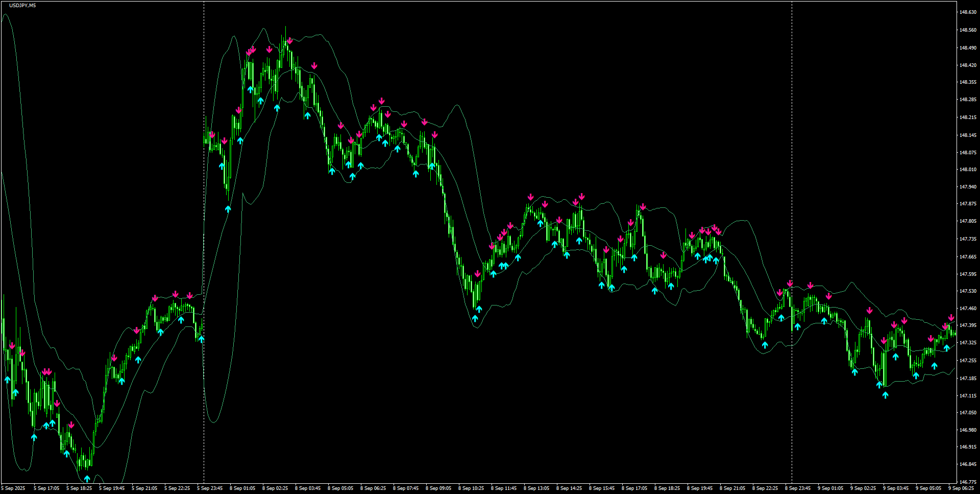Select the sell arrow near 147.530 around 5 Sep 21:05
Image resolution: width=980 pixels, height=494 pixels.
click(x=155, y=297)
